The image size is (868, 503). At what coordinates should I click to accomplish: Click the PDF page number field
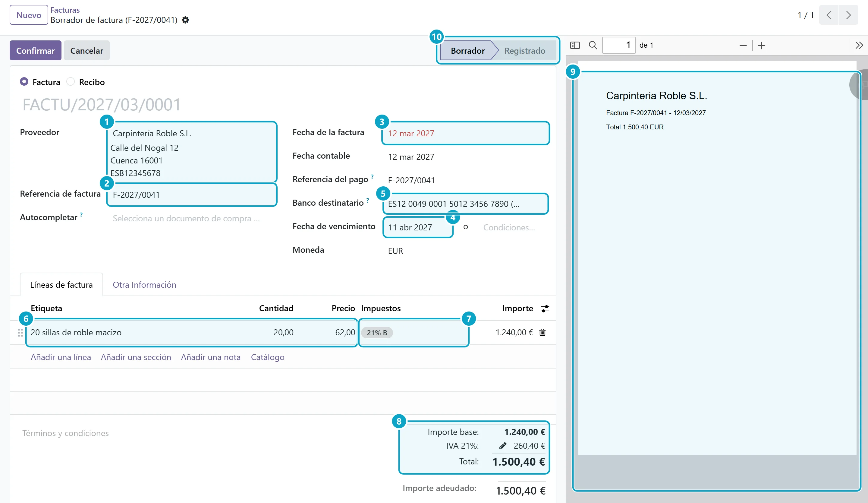coord(619,45)
